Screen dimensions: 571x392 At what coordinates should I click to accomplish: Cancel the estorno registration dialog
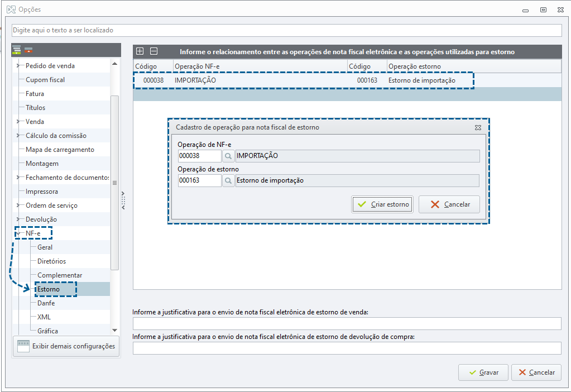click(x=449, y=204)
